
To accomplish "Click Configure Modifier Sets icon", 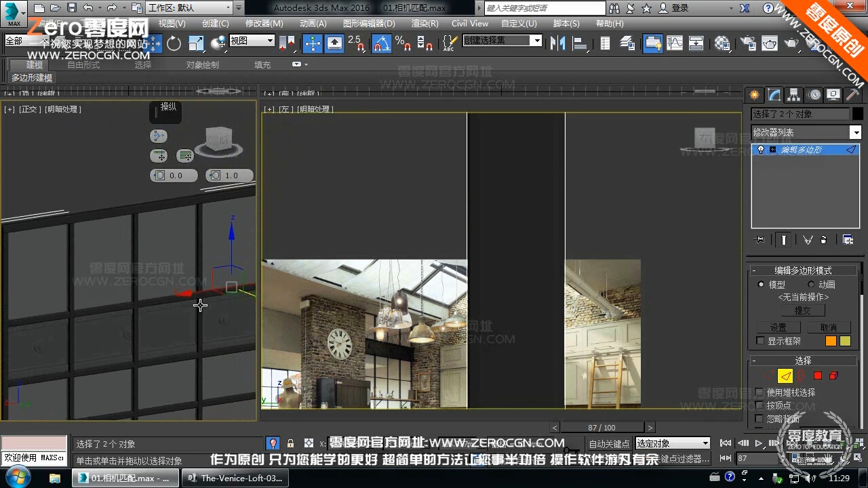I will coord(848,240).
